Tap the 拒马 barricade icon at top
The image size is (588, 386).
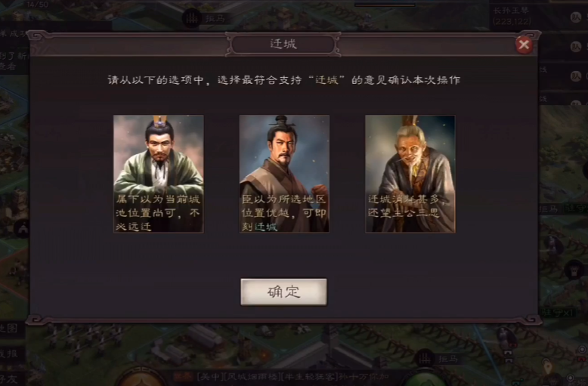click(192, 18)
